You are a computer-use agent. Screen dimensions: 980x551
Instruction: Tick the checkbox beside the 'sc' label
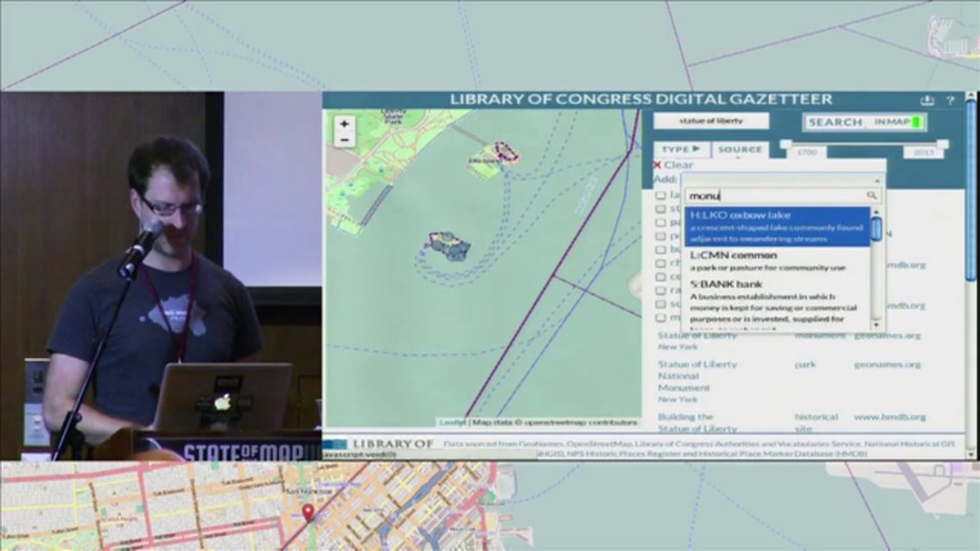(660, 304)
